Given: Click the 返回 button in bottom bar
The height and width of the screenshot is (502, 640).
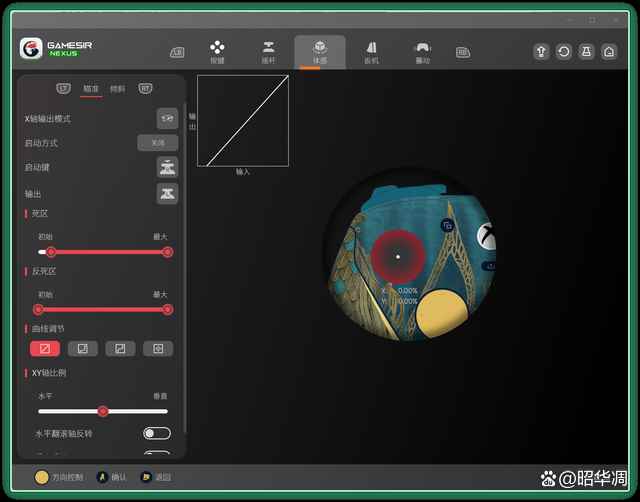Looking at the screenshot, I should (157, 477).
